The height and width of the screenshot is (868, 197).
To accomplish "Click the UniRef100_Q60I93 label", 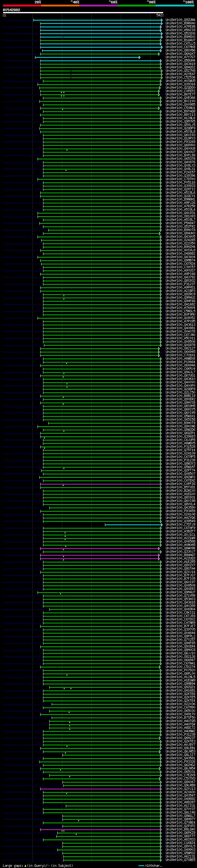I will [x=180, y=135].
